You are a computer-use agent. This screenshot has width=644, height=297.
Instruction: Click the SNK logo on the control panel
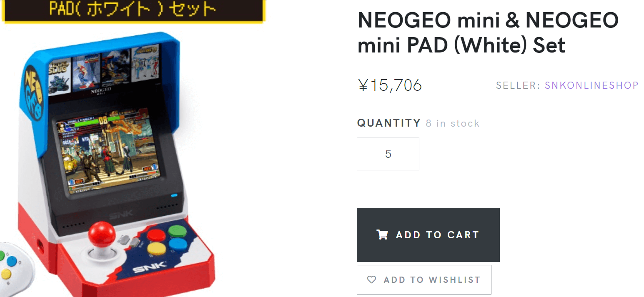pyautogui.click(x=150, y=267)
